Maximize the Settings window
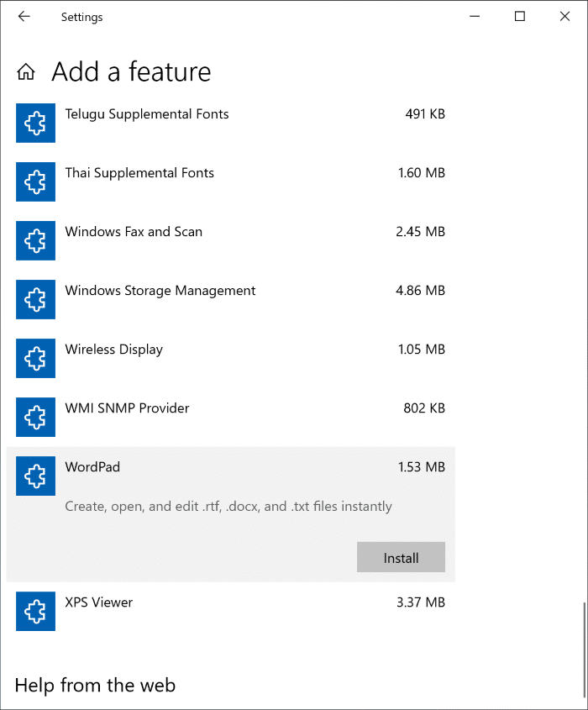 point(520,17)
